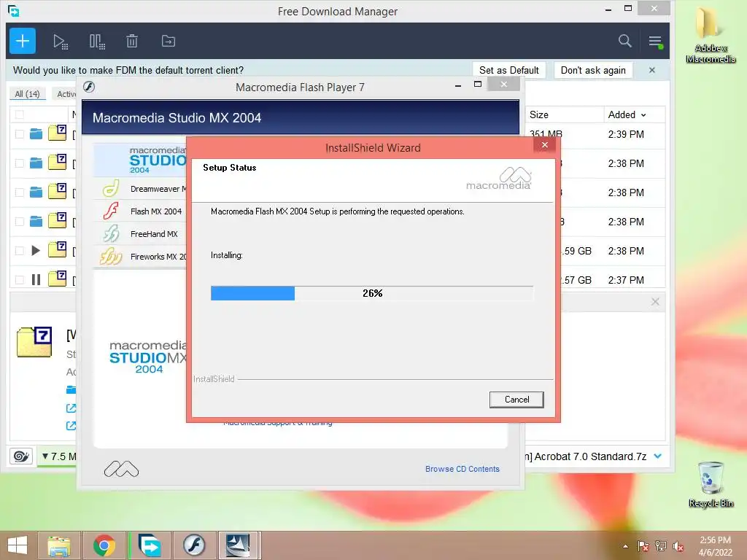Click Browse CD Contents link
747x560 pixels.
coord(462,469)
